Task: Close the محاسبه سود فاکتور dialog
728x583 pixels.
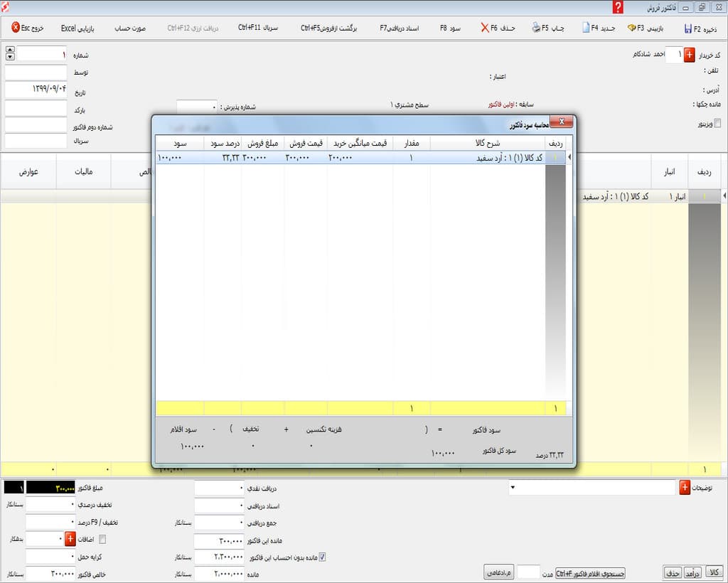Action: click(x=562, y=122)
